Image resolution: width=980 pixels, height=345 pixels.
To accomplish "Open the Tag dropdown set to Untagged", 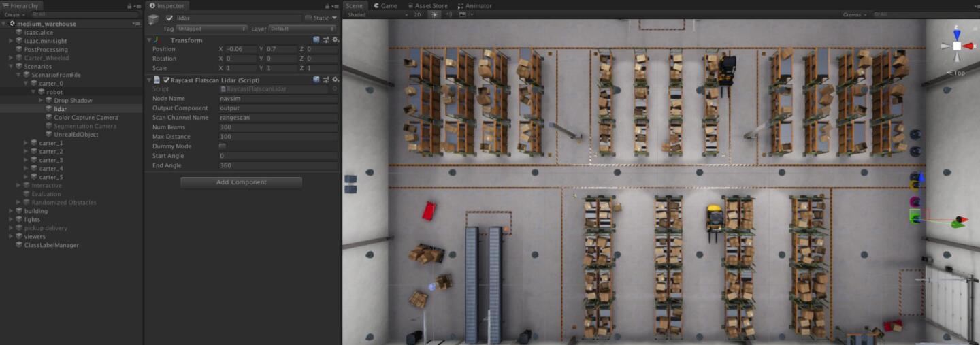I will click(x=212, y=29).
